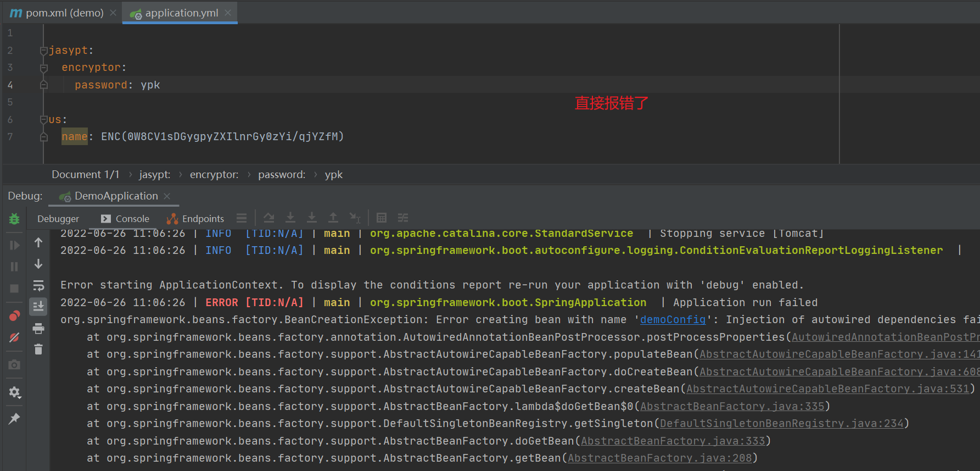The width and height of the screenshot is (980, 471).
Task: Click fold end marker on name line
Action: pyautogui.click(x=43, y=137)
